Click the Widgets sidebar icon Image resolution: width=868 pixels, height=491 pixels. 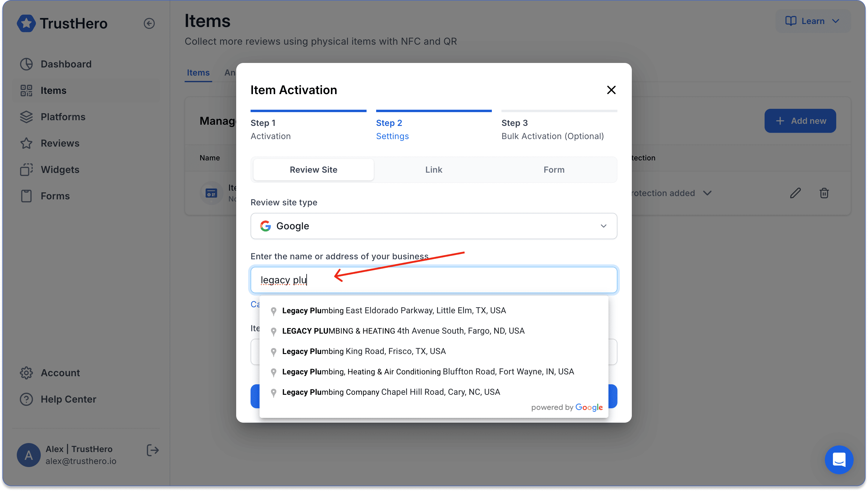(x=26, y=170)
